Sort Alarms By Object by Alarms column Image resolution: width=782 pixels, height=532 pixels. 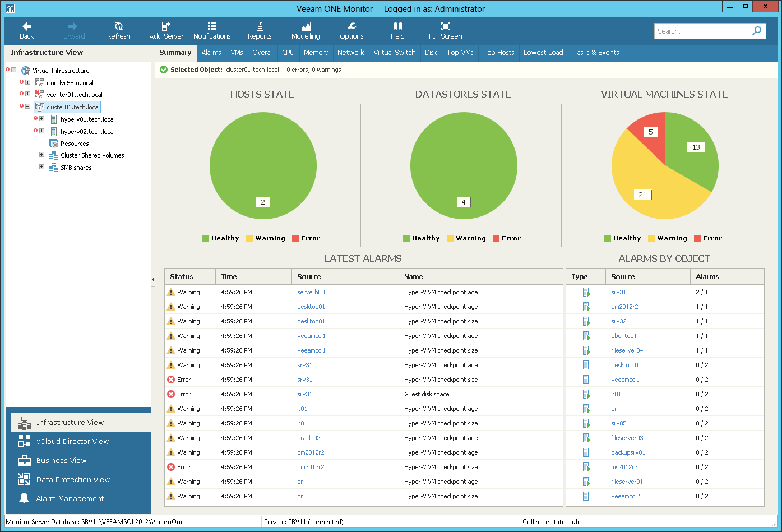pyautogui.click(x=727, y=276)
